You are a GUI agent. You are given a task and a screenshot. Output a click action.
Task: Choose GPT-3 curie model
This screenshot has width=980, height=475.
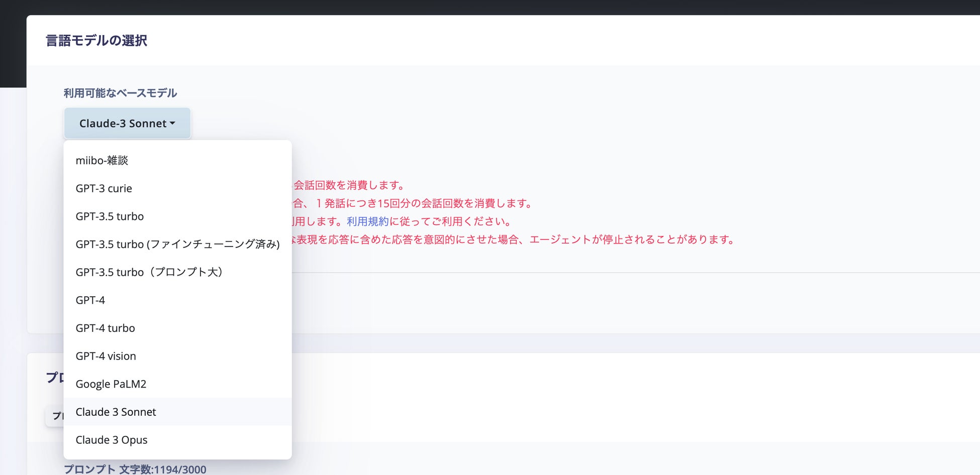coord(177,188)
